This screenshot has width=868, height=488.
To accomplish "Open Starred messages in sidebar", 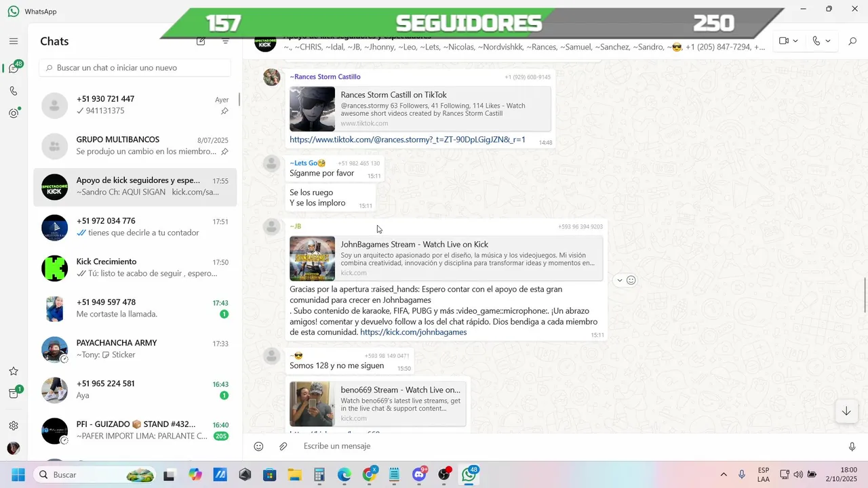I will [14, 371].
